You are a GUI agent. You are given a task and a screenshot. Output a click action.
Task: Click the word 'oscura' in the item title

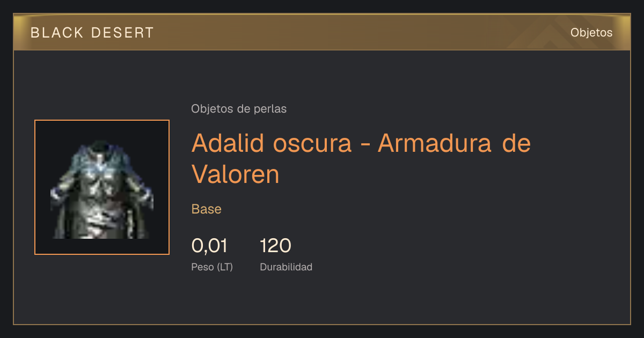pyautogui.click(x=313, y=144)
